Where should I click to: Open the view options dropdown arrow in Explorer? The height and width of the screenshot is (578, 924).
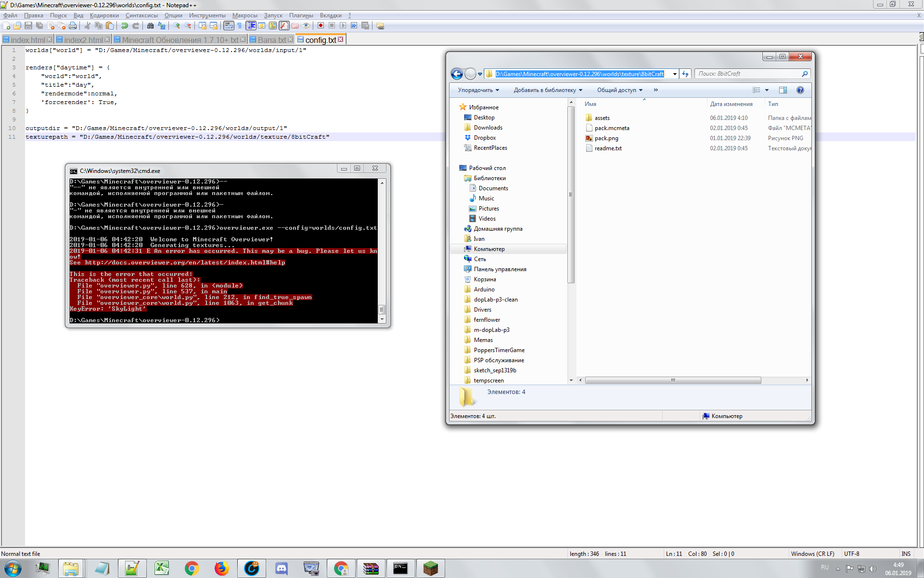click(x=767, y=90)
